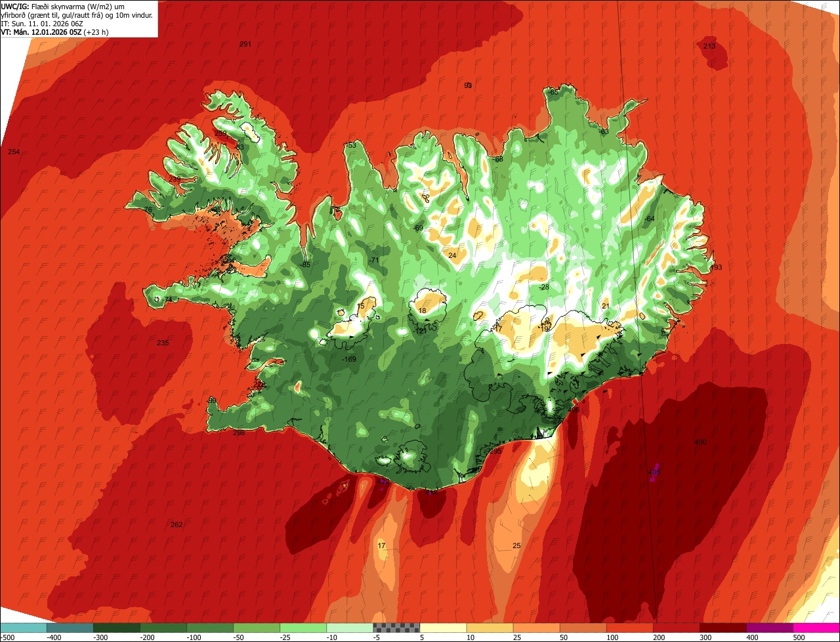Viewport: 840px width, 642px height.
Task: Click the map value 298 off the Reykjanes coast
Action: (239, 433)
